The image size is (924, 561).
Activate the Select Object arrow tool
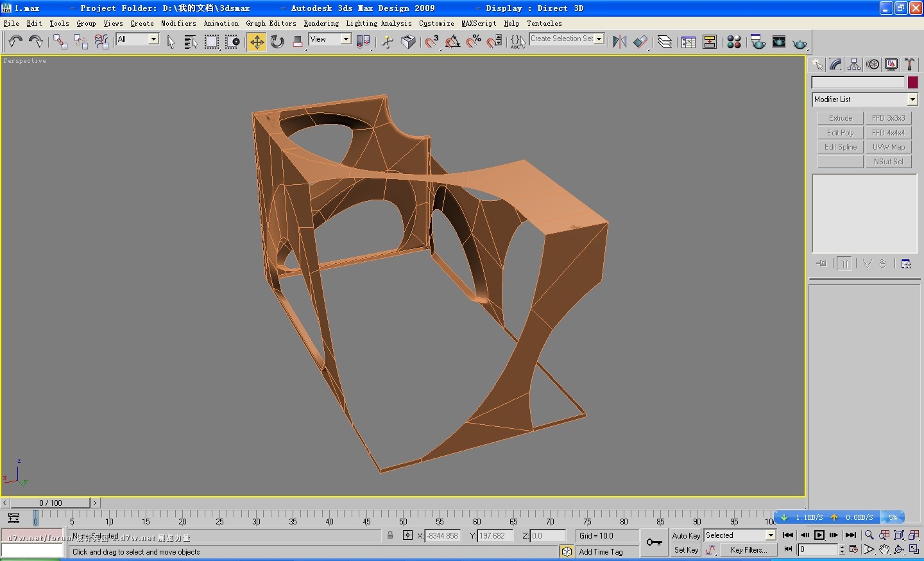[x=171, y=42]
